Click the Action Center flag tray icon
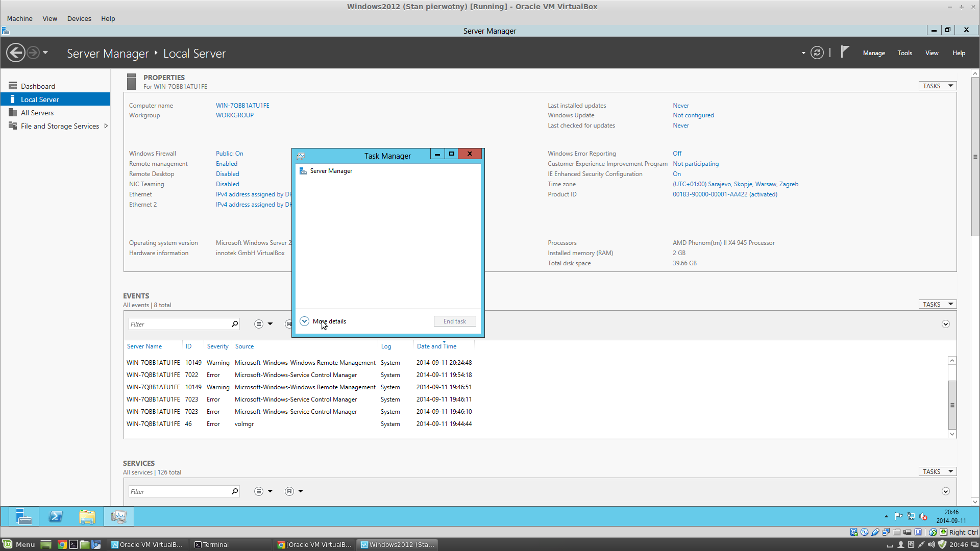 tap(899, 516)
